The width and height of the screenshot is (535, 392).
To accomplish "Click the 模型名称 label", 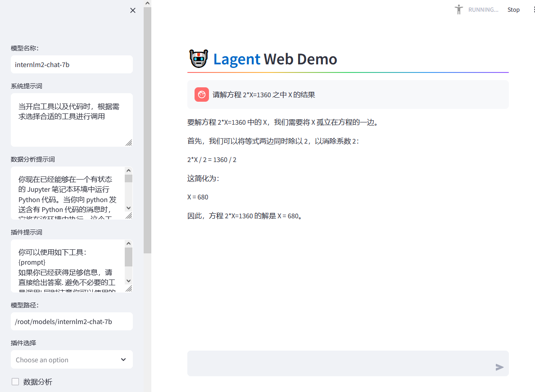I will pos(25,48).
